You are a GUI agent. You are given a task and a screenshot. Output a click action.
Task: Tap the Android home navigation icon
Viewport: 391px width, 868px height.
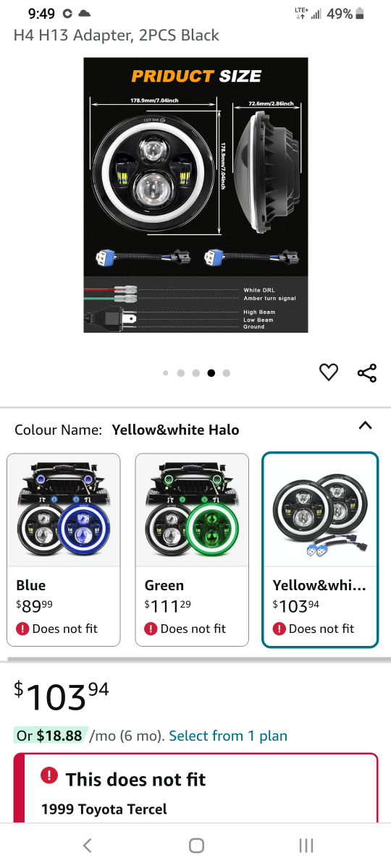pos(196,845)
